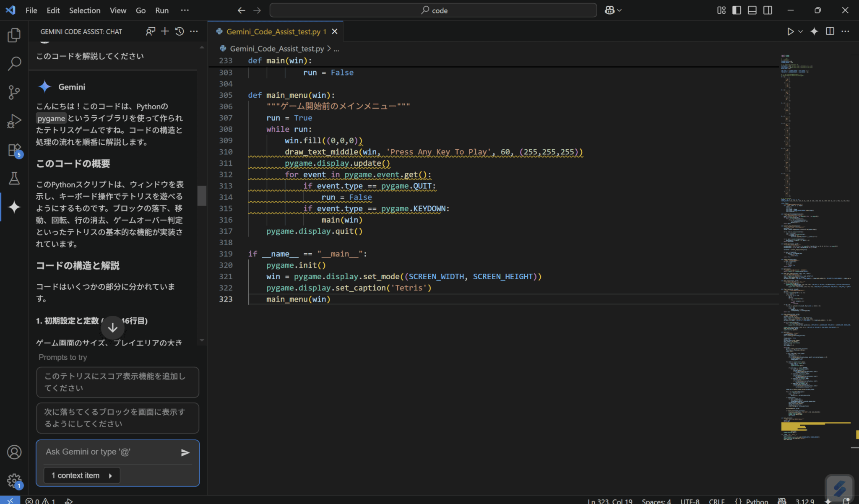The height and width of the screenshot is (504, 859).
Task: Go forward with navigation arrow
Action: pyautogui.click(x=257, y=10)
